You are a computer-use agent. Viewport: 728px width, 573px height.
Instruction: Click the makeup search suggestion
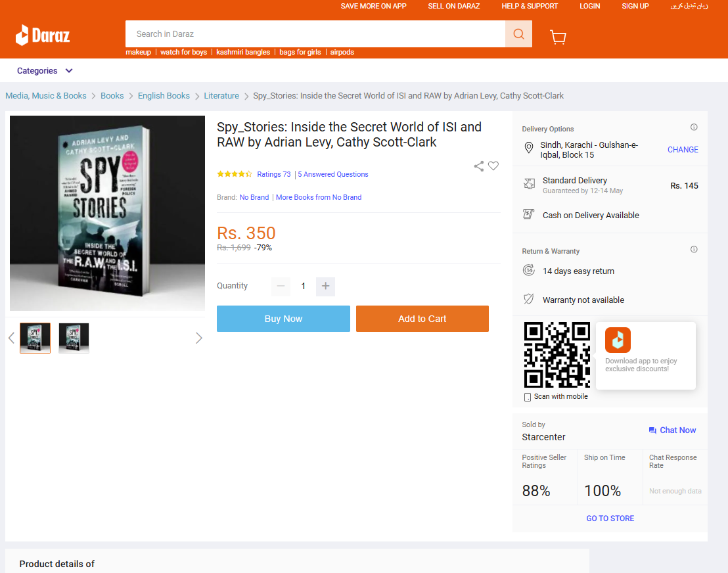[x=139, y=52]
